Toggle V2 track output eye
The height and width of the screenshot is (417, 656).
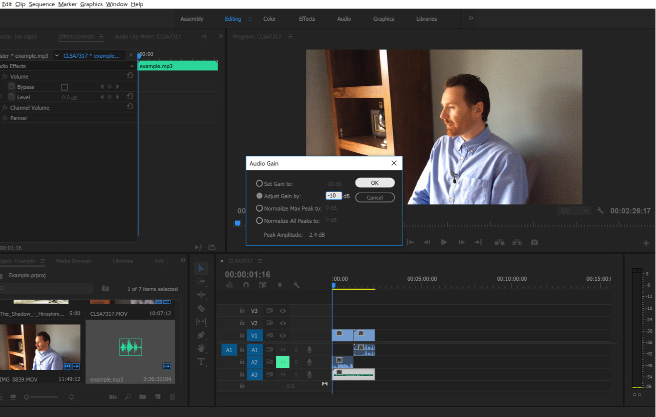(283, 323)
